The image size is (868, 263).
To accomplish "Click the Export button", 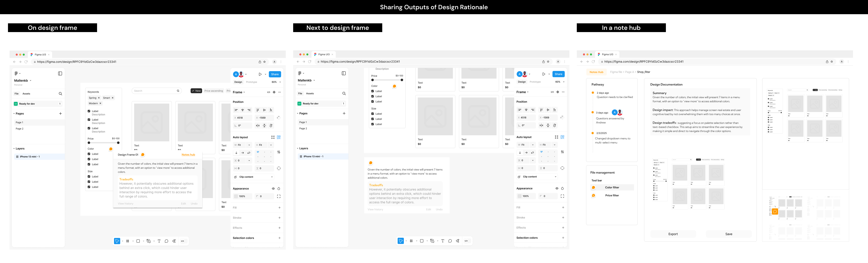I will pos(673,234).
